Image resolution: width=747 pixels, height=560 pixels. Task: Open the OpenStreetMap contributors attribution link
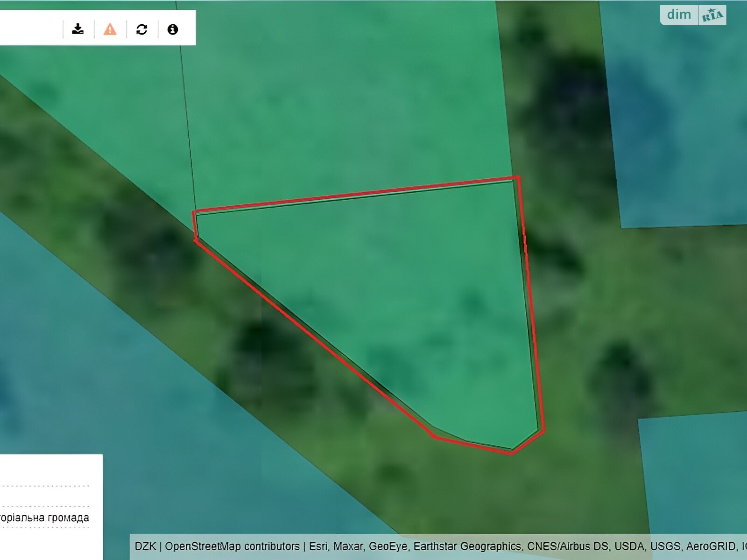(232, 546)
